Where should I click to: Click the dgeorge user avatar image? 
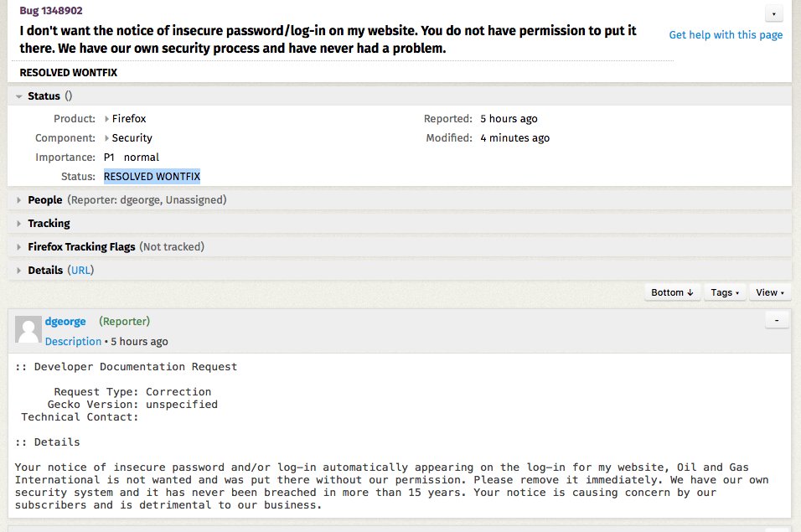click(28, 330)
